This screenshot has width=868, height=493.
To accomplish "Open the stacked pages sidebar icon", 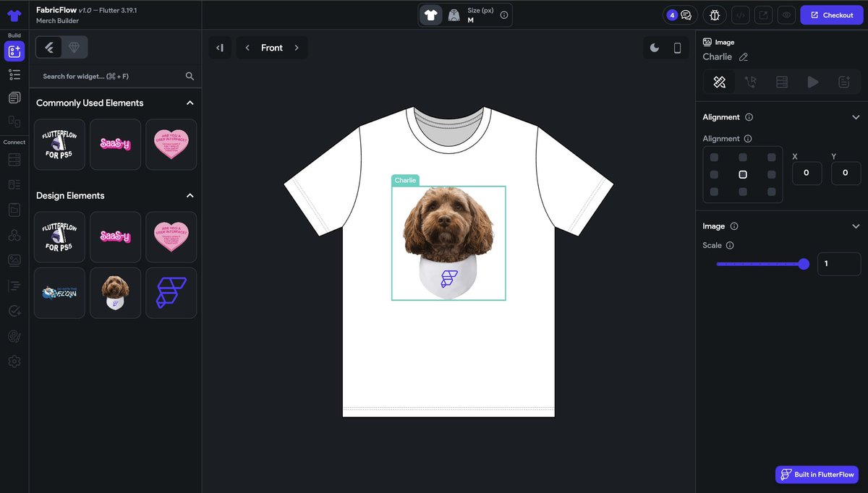I will pyautogui.click(x=14, y=98).
